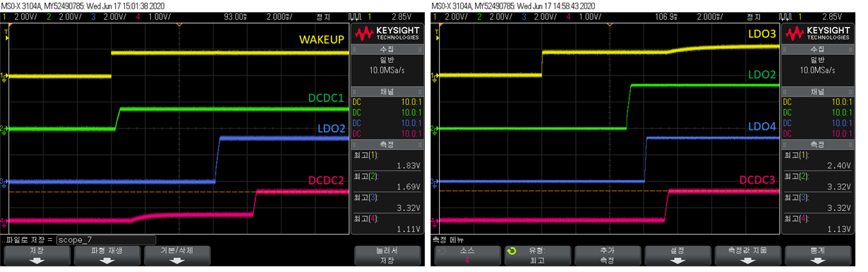Viewport: 868px width, 272px height.
Task: Edit the scope_7 file name field
Action: [x=106, y=240]
